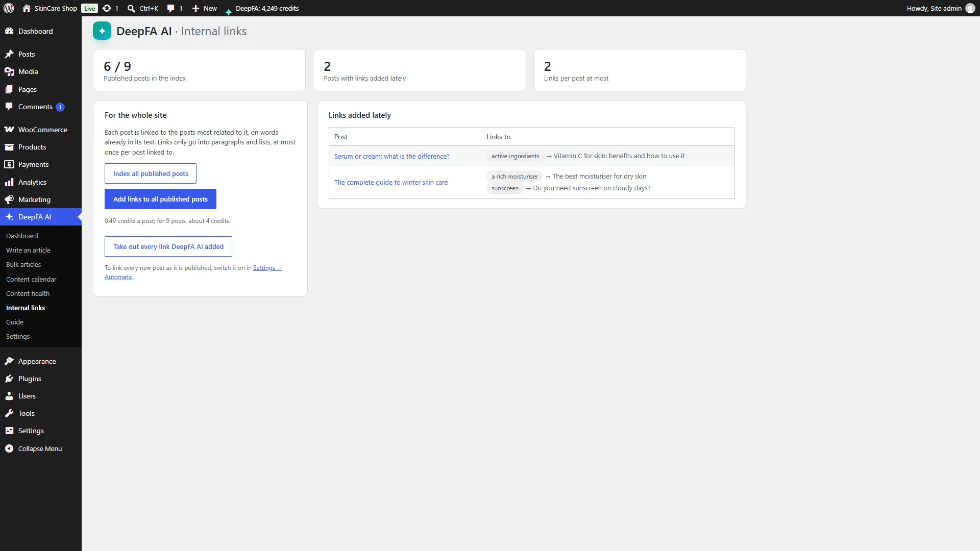Open the Users menu item

pos(41,396)
